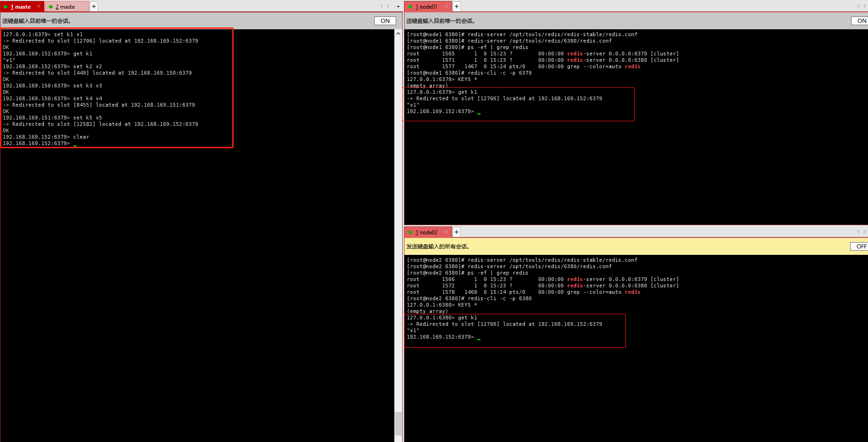Click the "clear" command line in master terminal

(46, 137)
